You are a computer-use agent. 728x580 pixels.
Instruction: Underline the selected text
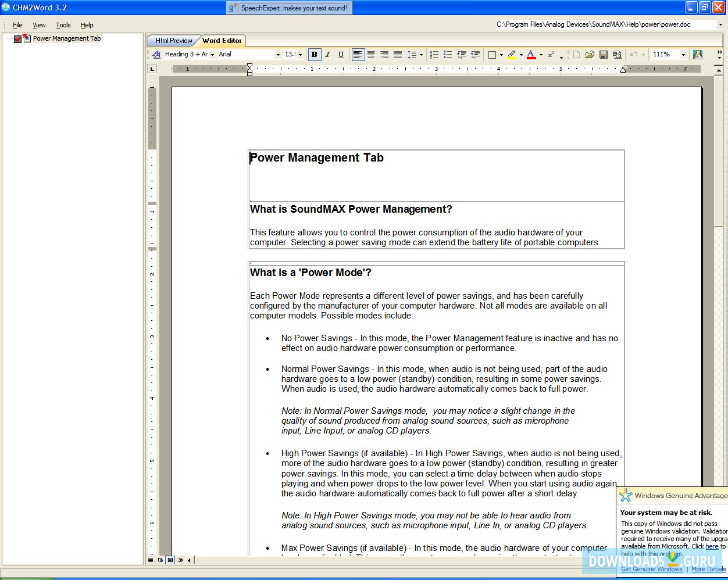341,54
